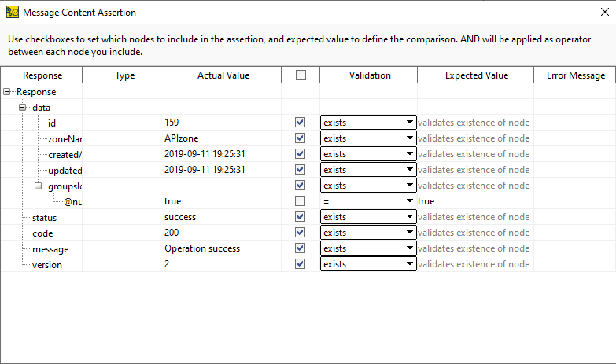The image size is (616, 364).
Task: Select the message node in tree
Action: 50,248
